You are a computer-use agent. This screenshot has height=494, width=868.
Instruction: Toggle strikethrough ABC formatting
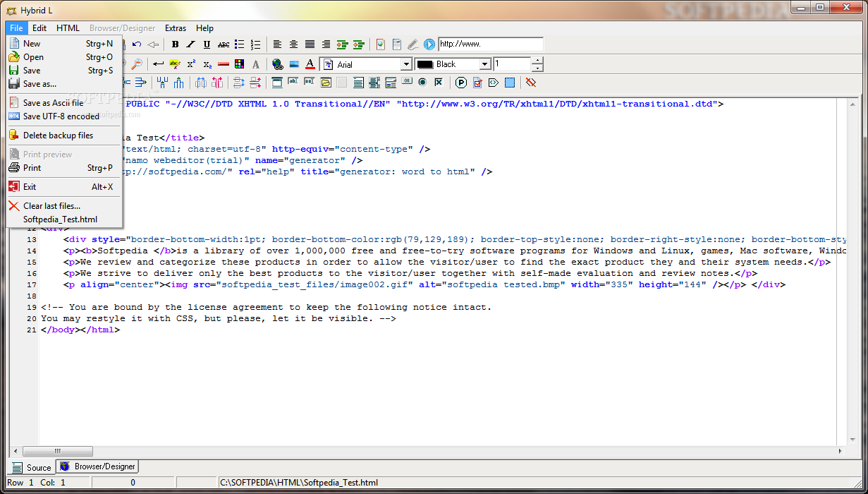[x=224, y=44]
